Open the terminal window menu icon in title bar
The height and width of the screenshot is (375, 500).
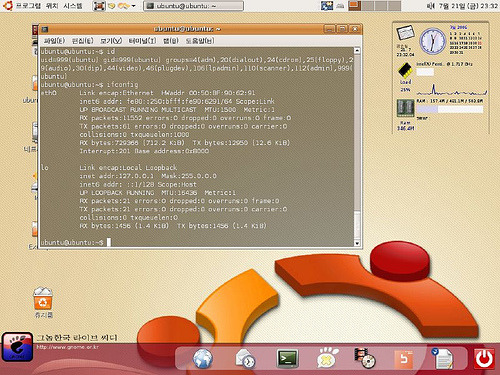(45, 29)
